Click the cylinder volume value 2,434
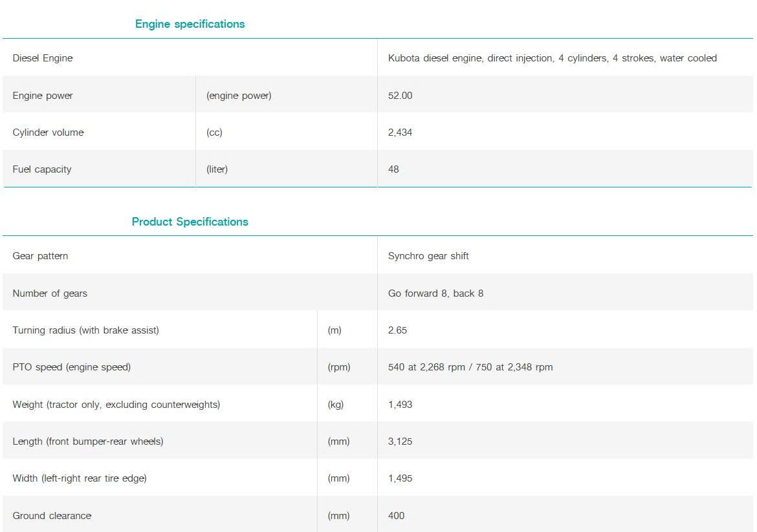 coord(400,133)
